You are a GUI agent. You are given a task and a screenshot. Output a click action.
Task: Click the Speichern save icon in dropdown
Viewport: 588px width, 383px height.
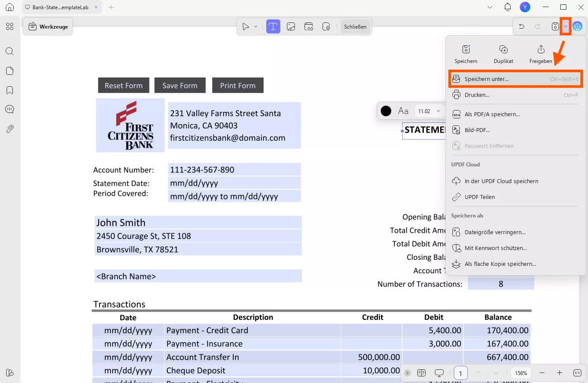(466, 50)
